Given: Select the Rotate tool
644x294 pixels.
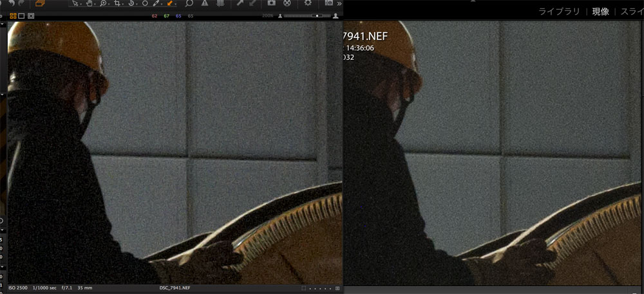Looking at the screenshot, I should pos(131,3).
